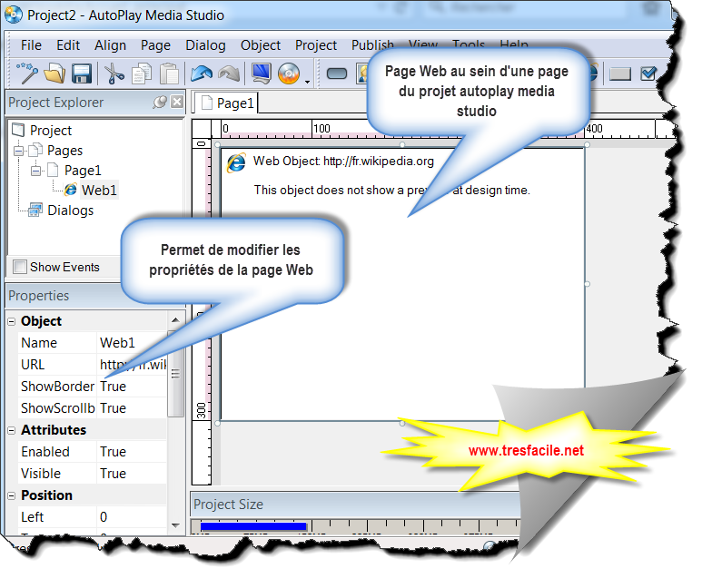Viewport: 712px width, 588px height.
Task: Click the right-middle resize handle of Web1
Action: tap(587, 284)
